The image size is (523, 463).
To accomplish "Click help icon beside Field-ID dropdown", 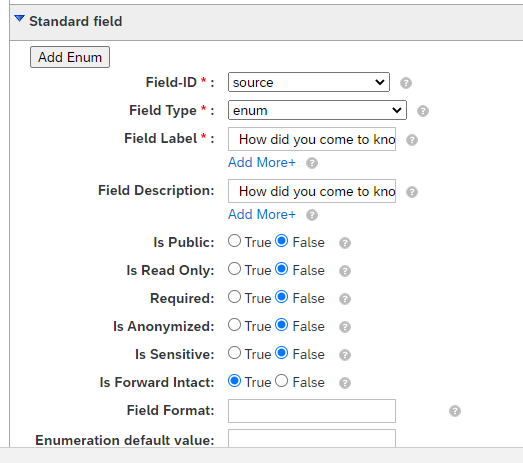I will click(x=406, y=83).
